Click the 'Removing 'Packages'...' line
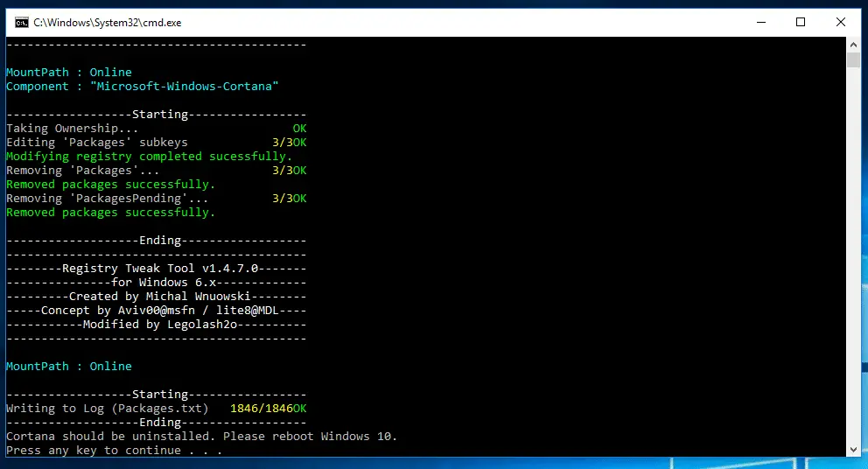The width and height of the screenshot is (868, 469). coord(156,171)
